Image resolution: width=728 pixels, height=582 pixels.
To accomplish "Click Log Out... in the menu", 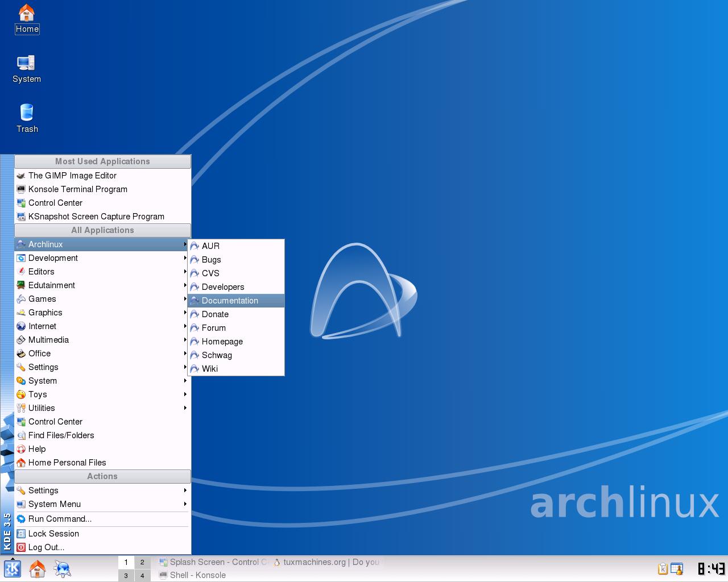I will click(x=102, y=547).
